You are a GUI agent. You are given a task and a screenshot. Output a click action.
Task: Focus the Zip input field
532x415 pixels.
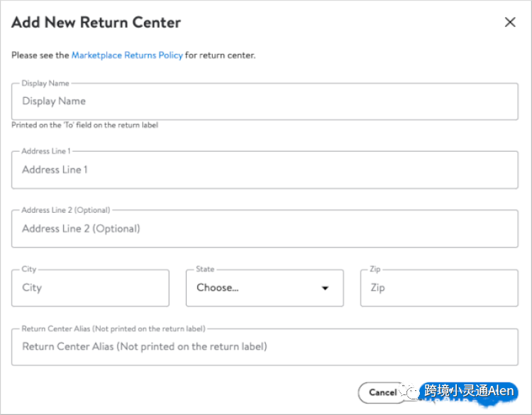pyautogui.click(x=438, y=288)
